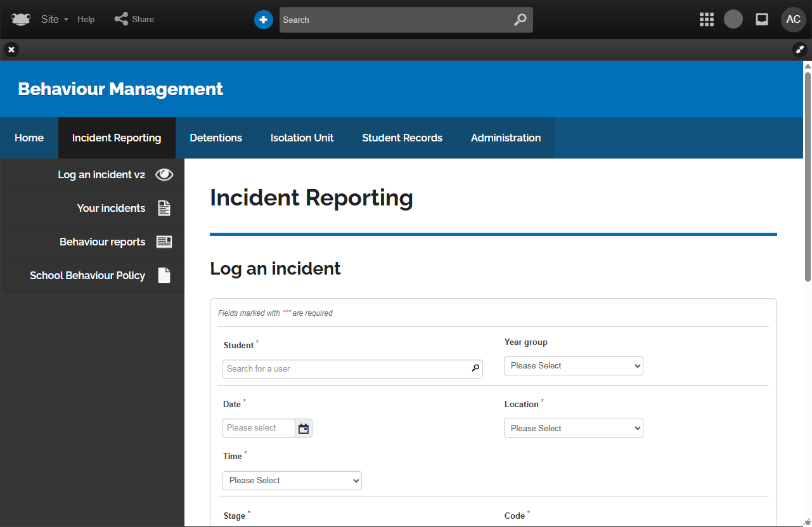
Task: Open the Site menu
Action: pos(54,20)
